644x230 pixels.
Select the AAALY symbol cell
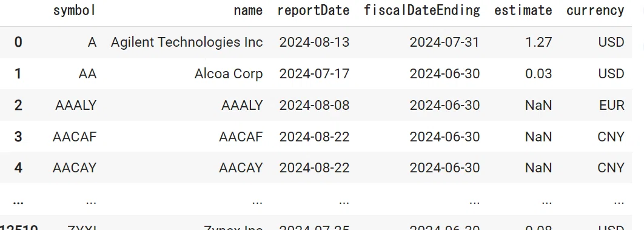[x=76, y=106]
